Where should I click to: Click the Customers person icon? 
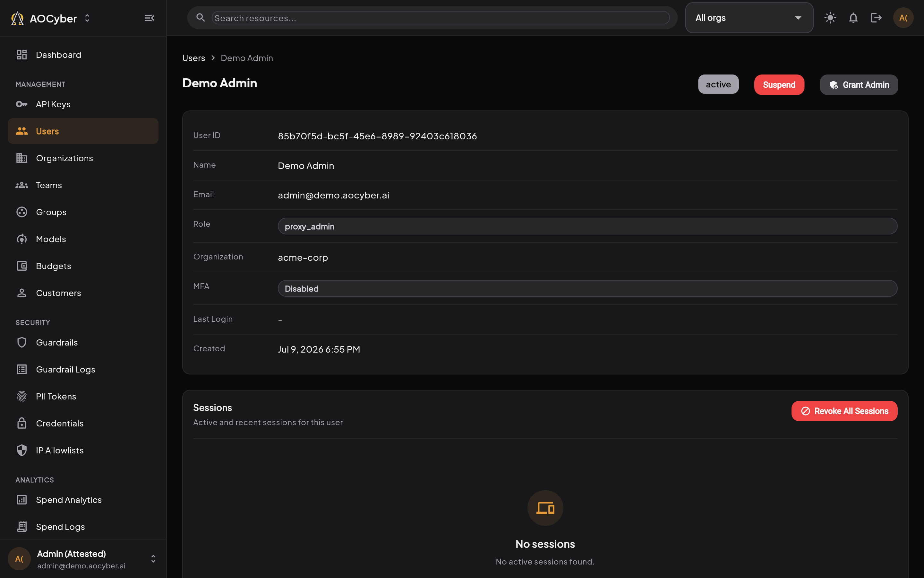click(x=22, y=293)
